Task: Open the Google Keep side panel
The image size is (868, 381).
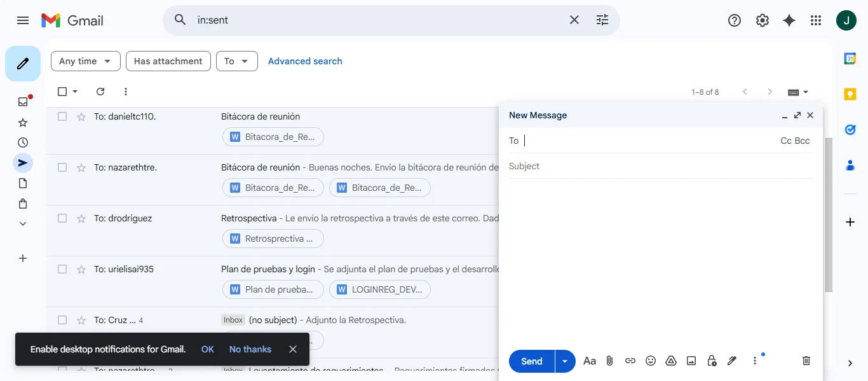Action: click(850, 94)
